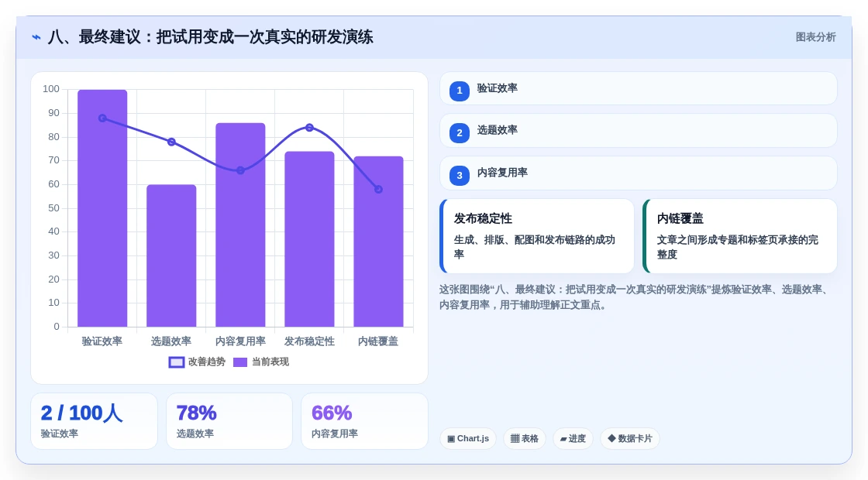
Task: Click the 验证效率 bar in chart
Action: coord(102,208)
